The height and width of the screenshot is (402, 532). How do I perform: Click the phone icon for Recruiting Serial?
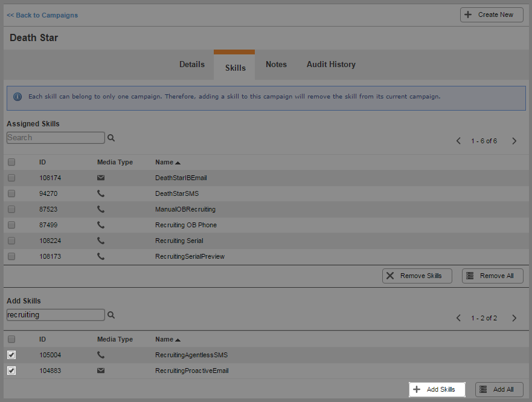coord(101,241)
